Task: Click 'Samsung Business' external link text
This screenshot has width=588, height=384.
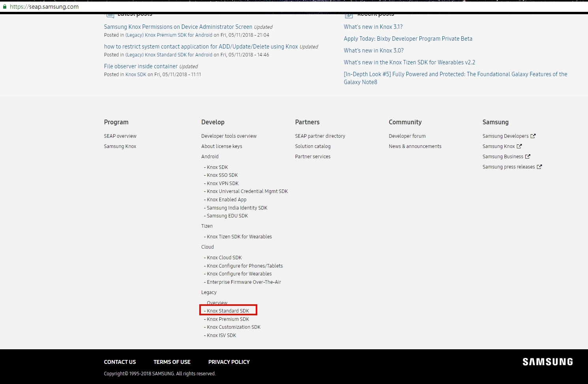Action: pyautogui.click(x=503, y=157)
